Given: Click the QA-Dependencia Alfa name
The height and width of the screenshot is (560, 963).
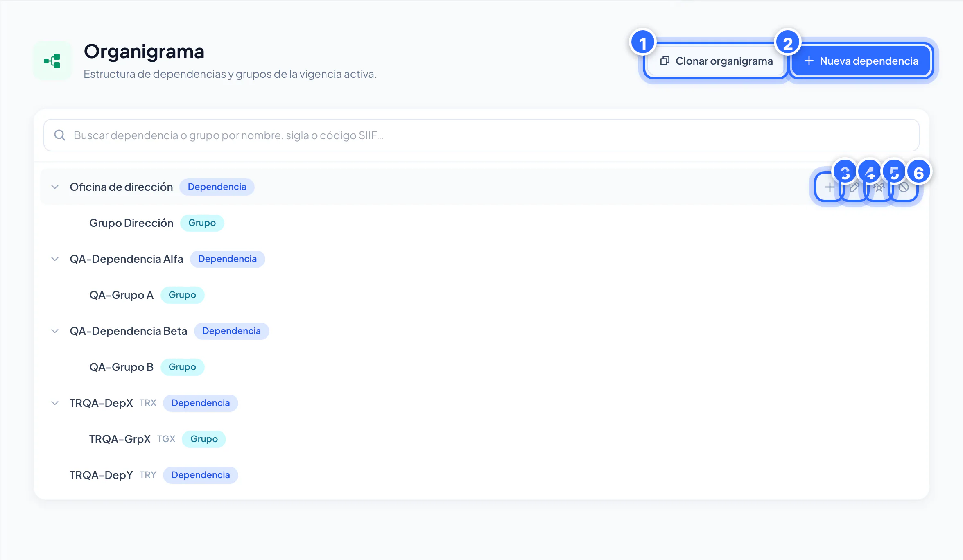Looking at the screenshot, I should point(127,259).
